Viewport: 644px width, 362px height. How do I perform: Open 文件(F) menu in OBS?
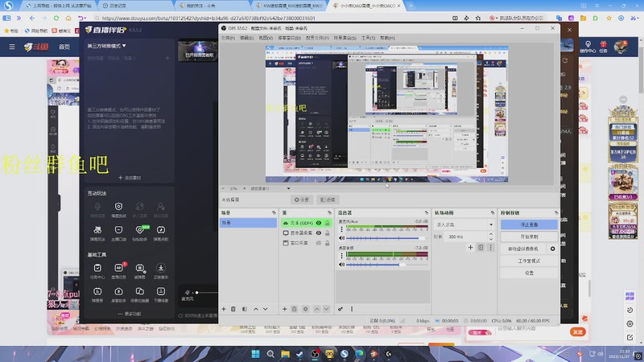click(228, 38)
